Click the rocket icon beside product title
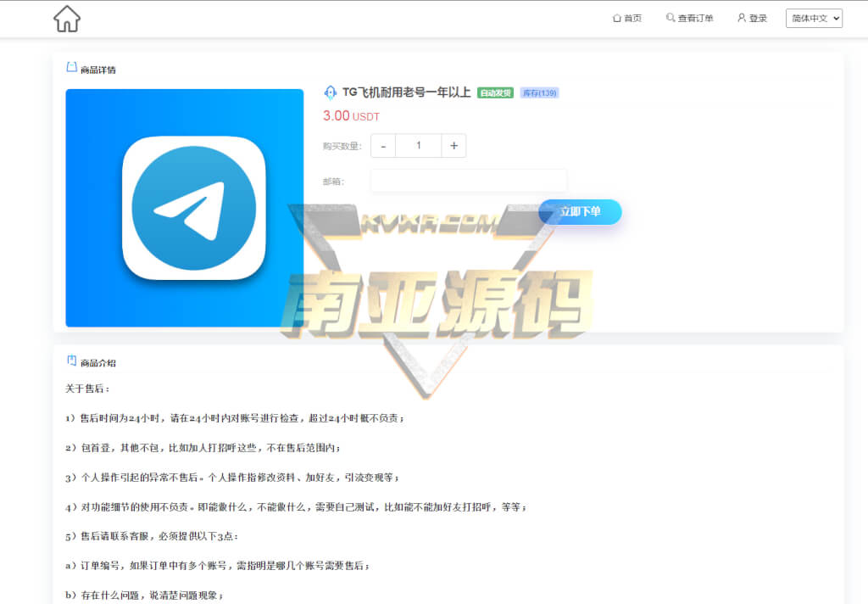868x604 pixels. coord(330,92)
